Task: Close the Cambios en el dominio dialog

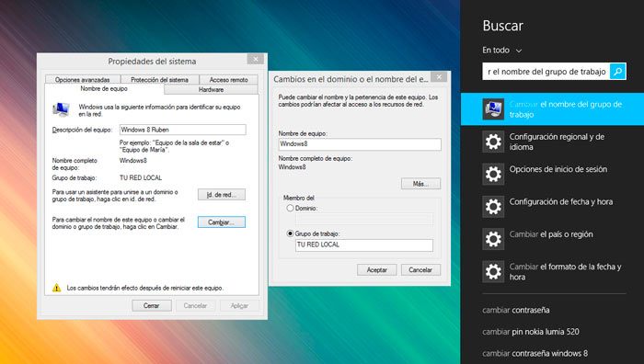Action: tap(439, 77)
